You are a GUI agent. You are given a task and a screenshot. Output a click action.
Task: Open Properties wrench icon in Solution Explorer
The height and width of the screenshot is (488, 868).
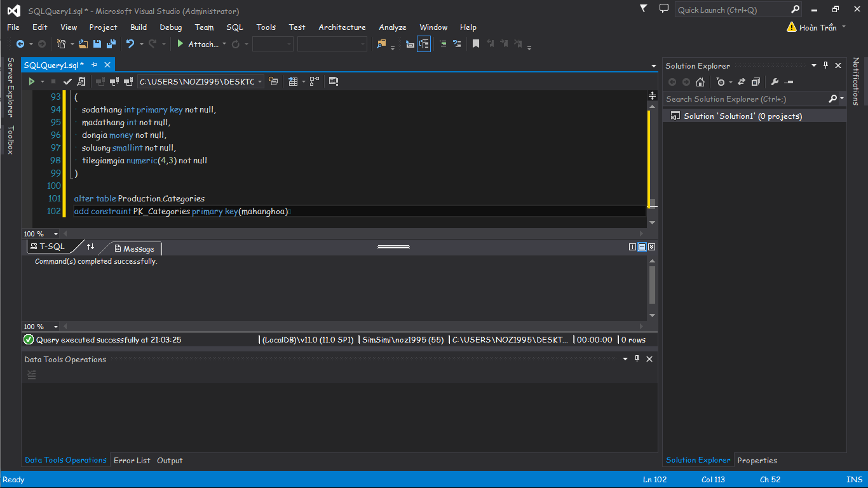[774, 82]
